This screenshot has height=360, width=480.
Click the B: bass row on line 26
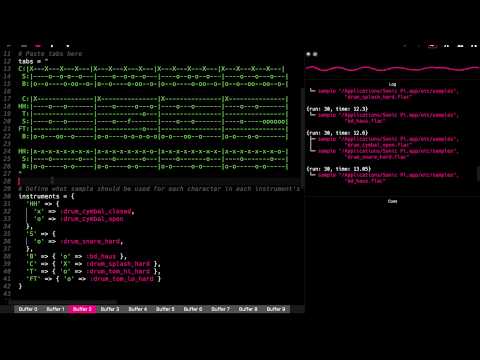[154, 166]
